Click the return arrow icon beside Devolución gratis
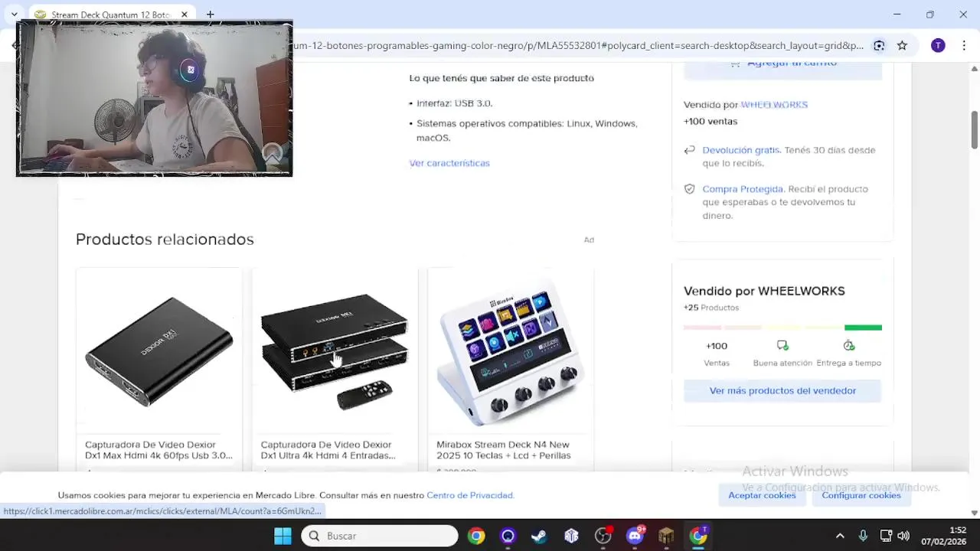 click(689, 150)
